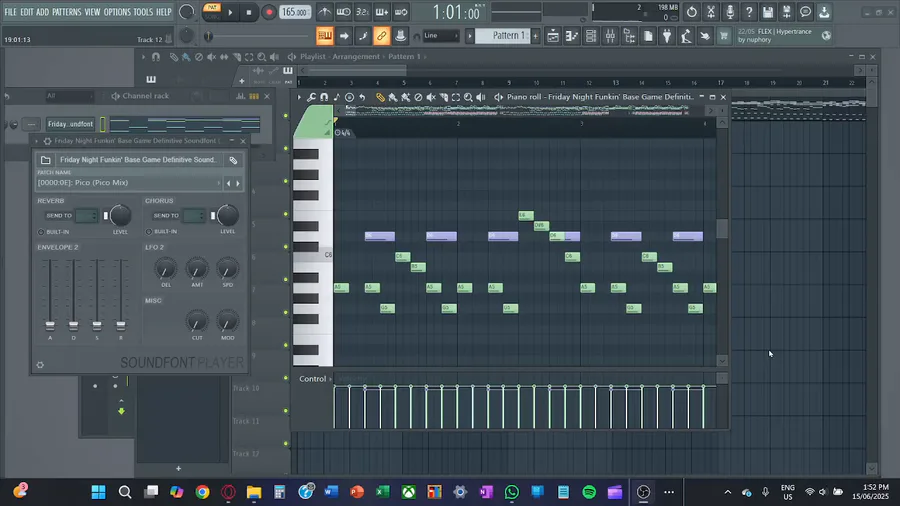Click the Record button

pos(269,12)
